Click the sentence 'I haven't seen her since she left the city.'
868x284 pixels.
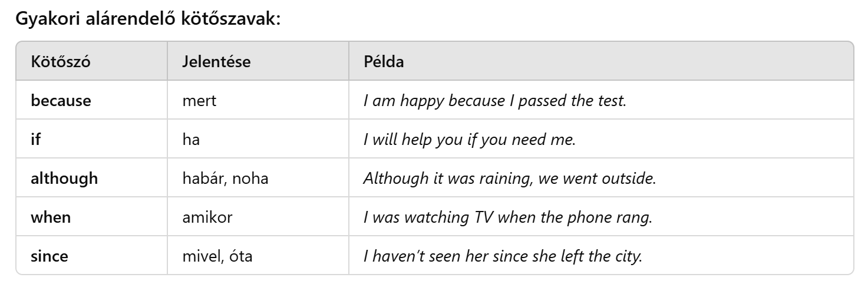502,256
